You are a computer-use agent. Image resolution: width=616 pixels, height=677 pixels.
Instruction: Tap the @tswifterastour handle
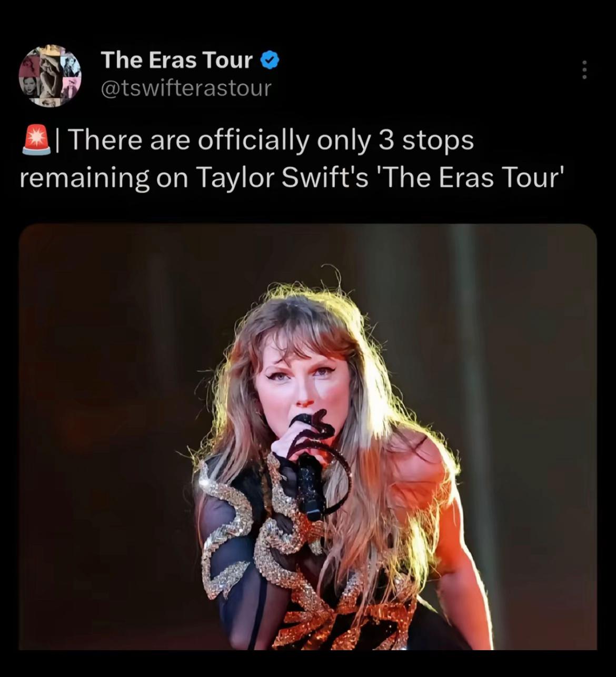click(x=186, y=88)
